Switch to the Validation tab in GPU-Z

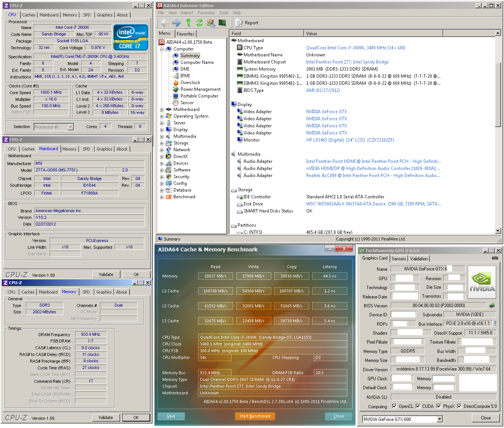[x=419, y=259]
